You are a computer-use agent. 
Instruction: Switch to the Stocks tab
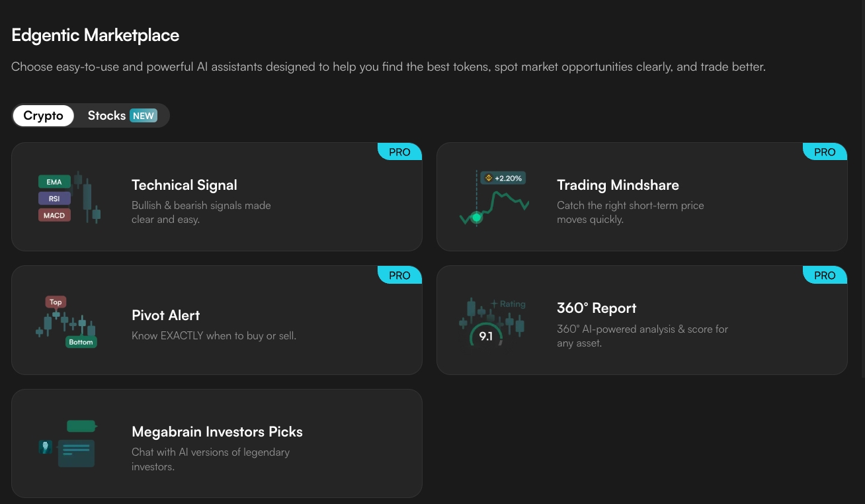tap(106, 116)
